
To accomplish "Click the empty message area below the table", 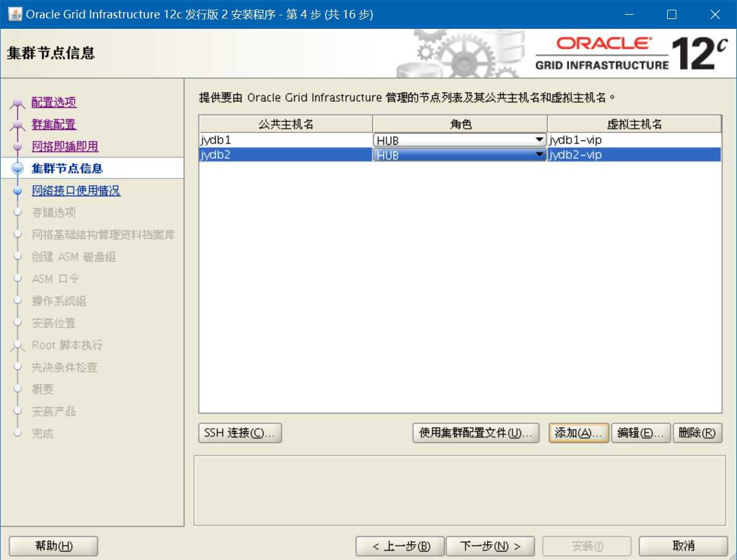I will click(460, 490).
